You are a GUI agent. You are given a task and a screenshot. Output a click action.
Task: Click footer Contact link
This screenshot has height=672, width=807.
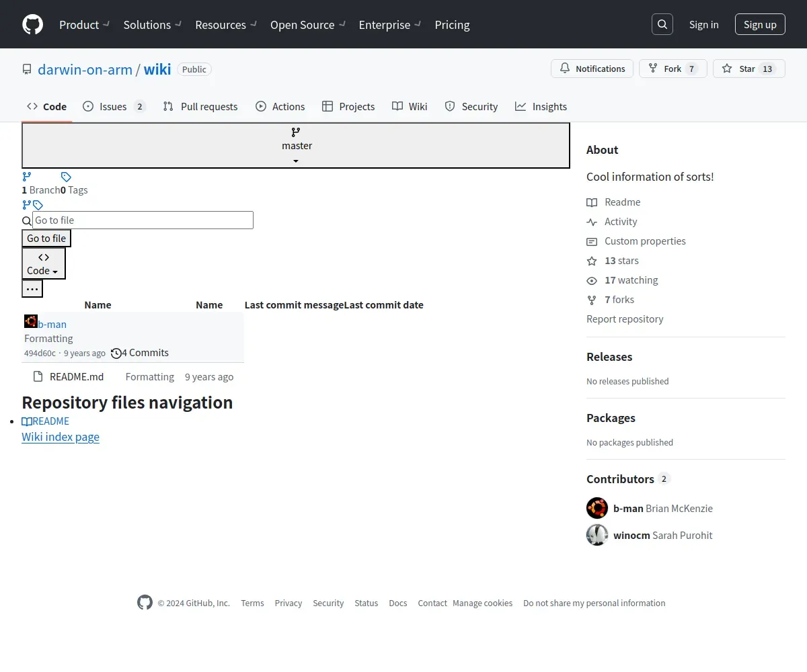pyautogui.click(x=432, y=603)
